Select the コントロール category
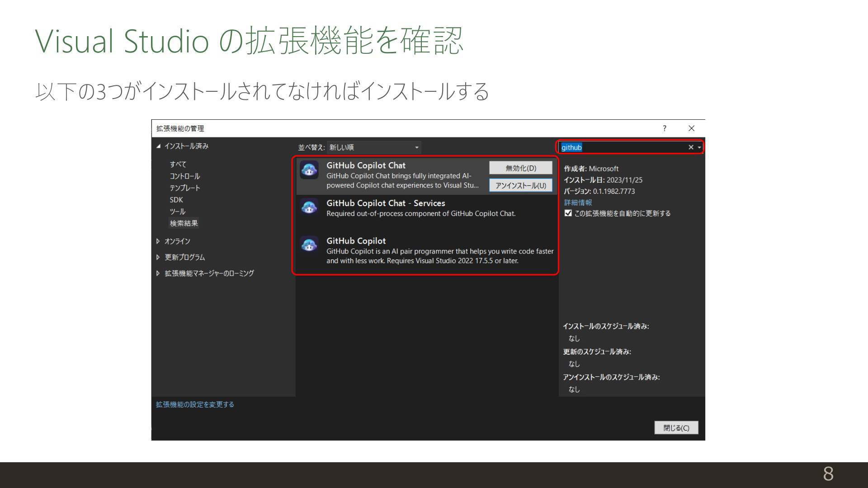 click(x=185, y=176)
